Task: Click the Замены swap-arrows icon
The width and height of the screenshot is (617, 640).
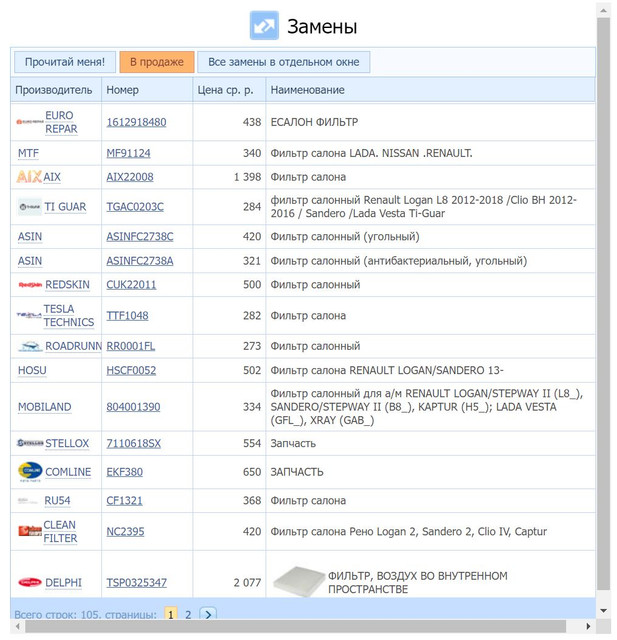Action: 264,26
